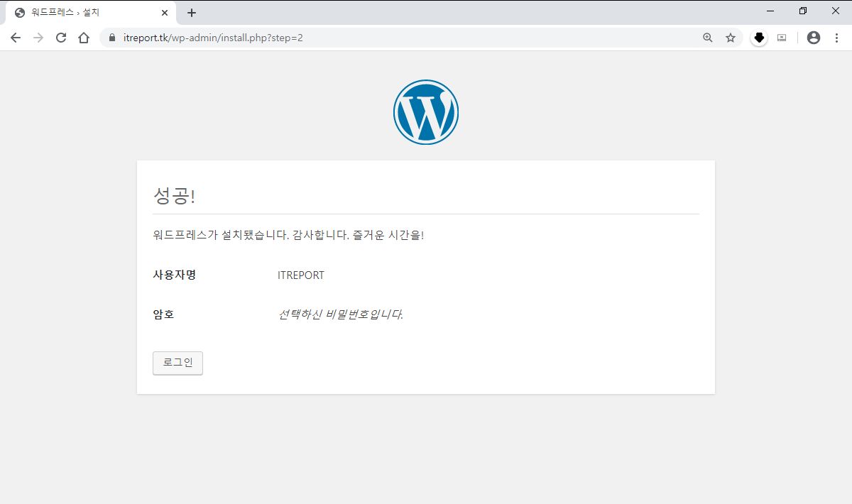This screenshot has width=852, height=504.
Task: Click the browser forward arrow
Action: pyautogui.click(x=38, y=38)
